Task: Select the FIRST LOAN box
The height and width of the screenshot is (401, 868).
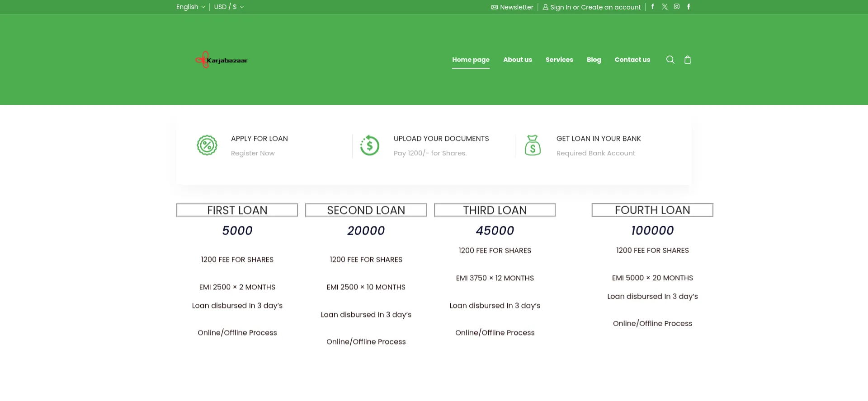Action: [x=237, y=210]
